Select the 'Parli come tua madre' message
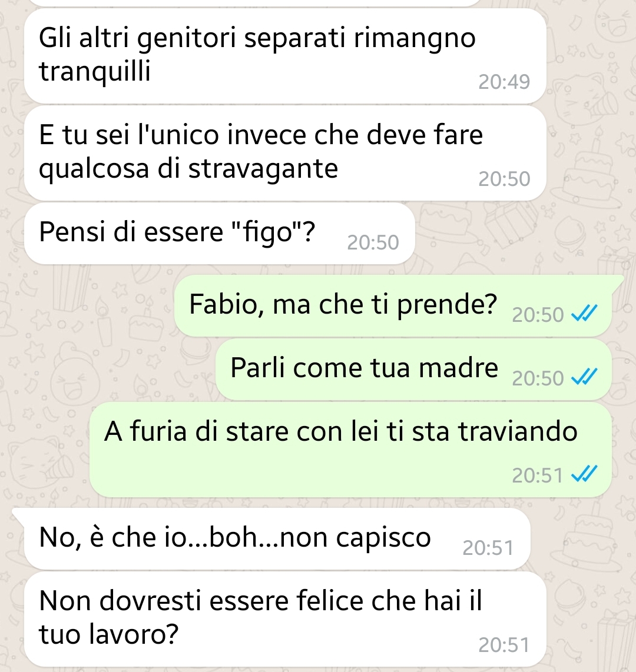 [x=413, y=369]
